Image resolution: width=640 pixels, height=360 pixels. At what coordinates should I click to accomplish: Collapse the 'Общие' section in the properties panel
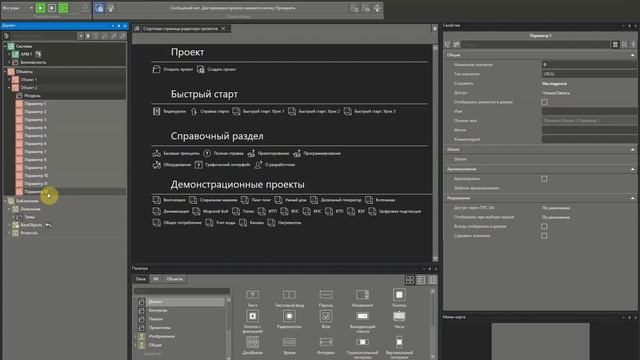coord(633,55)
